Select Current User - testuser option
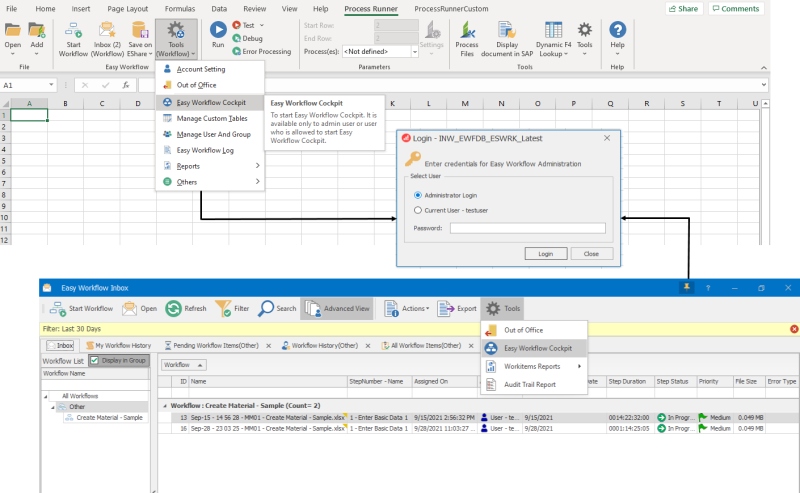 417,210
